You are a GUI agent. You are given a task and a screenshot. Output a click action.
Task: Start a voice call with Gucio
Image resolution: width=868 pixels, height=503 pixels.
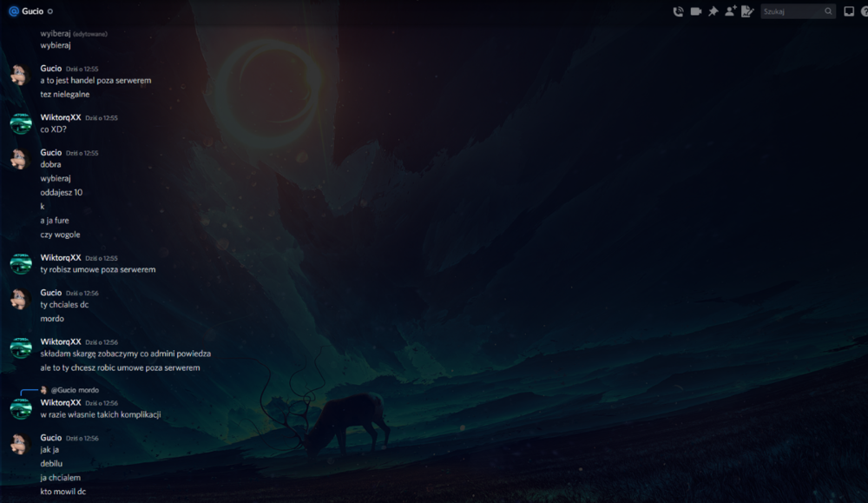pos(678,11)
